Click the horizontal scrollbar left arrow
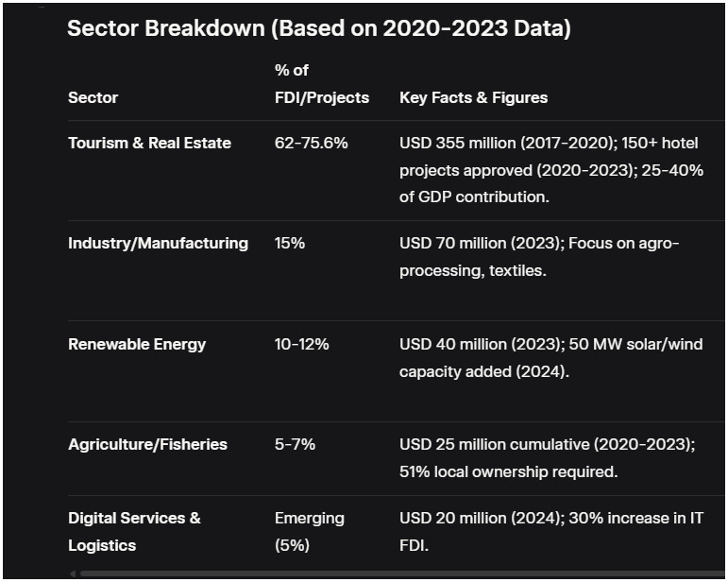The height and width of the screenshot is (582, 728). [x=73, y=573]
